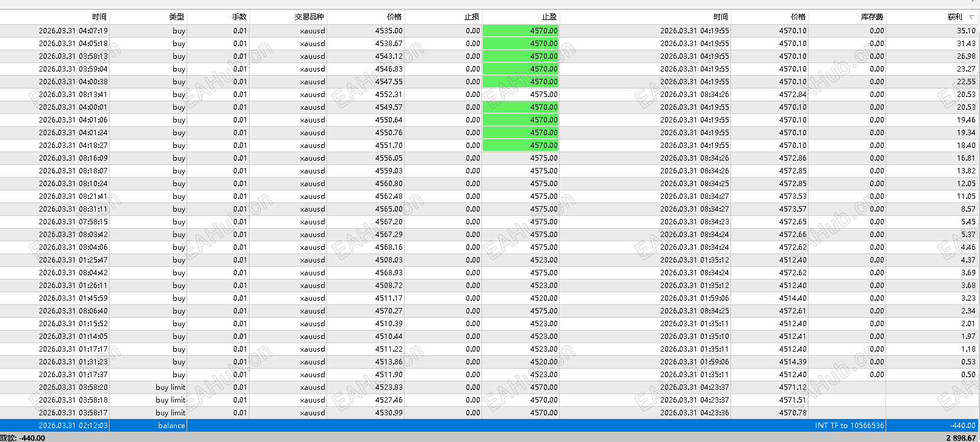This screenshot has width=980, height=442.
Task: Select the -440.00 value in balance row
Action: [962, 426]
